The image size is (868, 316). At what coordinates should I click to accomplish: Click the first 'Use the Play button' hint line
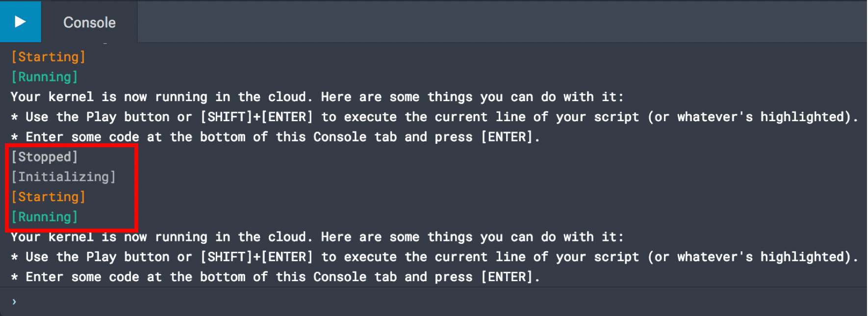pos(434,117)
